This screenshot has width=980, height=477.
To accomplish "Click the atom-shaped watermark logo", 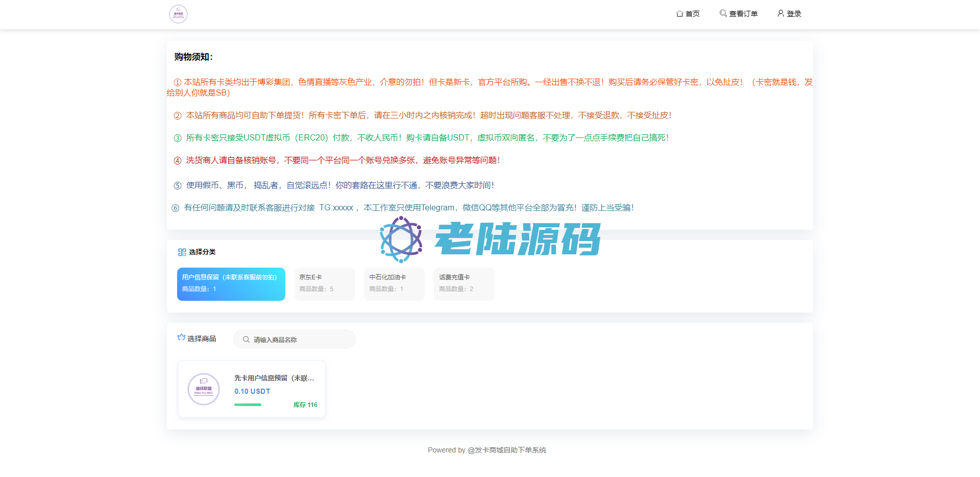I will pyautogui.click(x=401, y=239).
